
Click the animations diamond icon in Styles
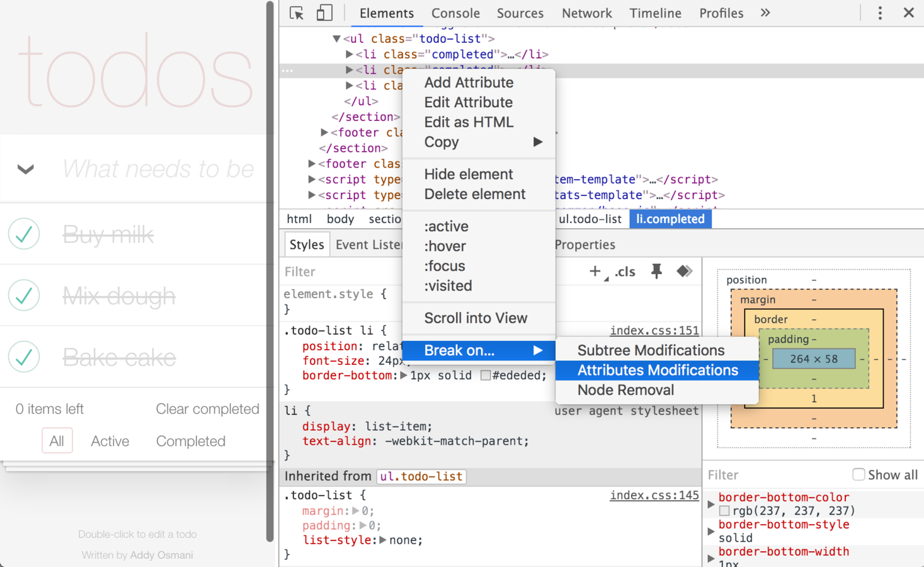pos(684,272)
